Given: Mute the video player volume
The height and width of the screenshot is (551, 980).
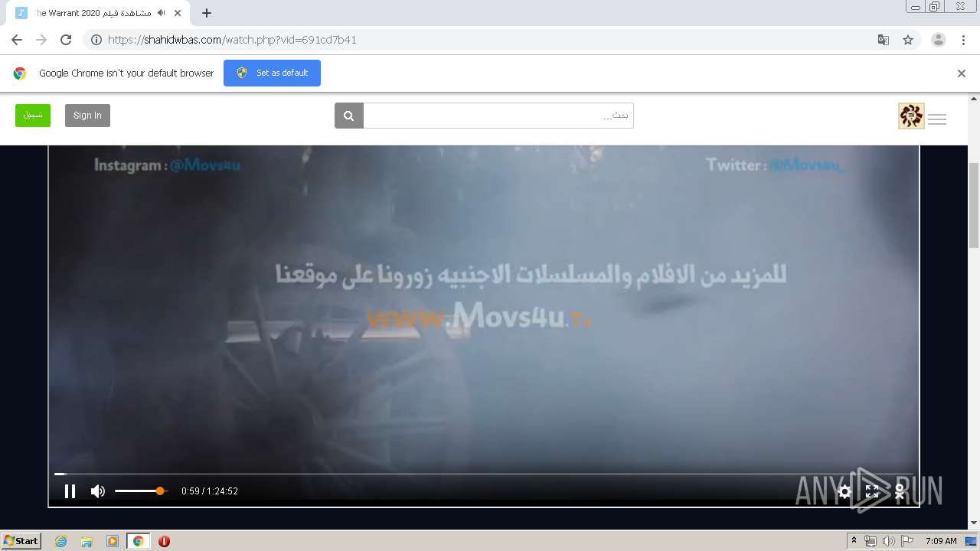Looking at the screenshot, I should (x=97, y=491).
